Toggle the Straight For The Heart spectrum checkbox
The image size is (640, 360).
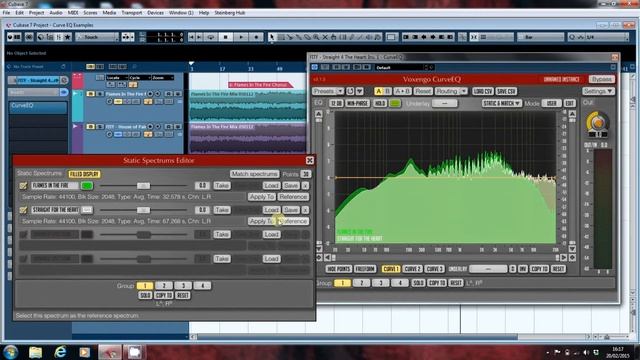pos(23,210)
